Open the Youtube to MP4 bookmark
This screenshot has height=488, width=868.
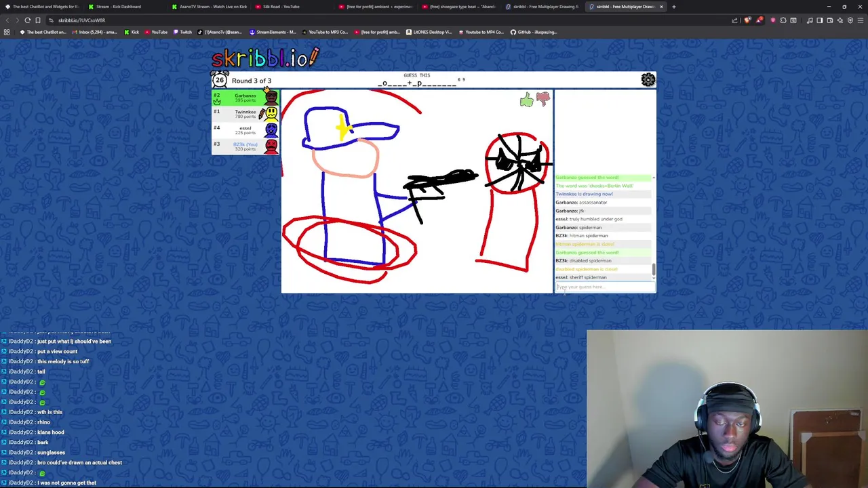481,32
